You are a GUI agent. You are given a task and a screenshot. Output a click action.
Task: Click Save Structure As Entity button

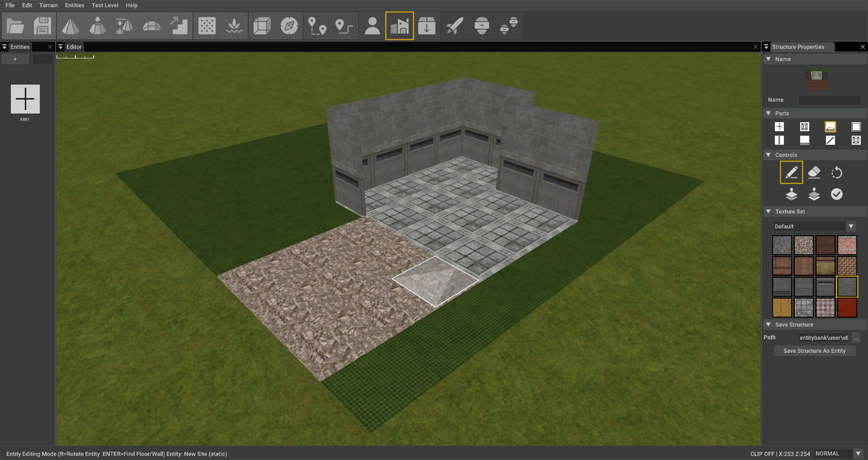click(814, 351)
